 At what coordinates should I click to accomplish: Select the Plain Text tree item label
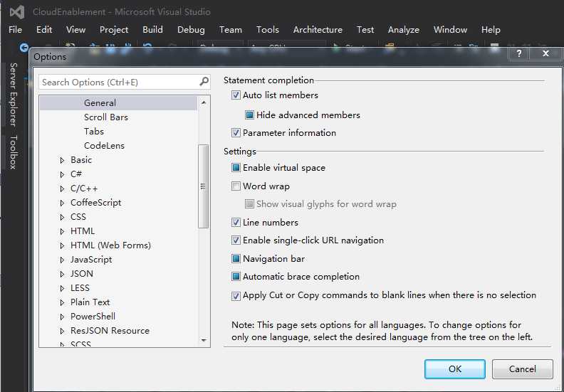click(90, 302)
